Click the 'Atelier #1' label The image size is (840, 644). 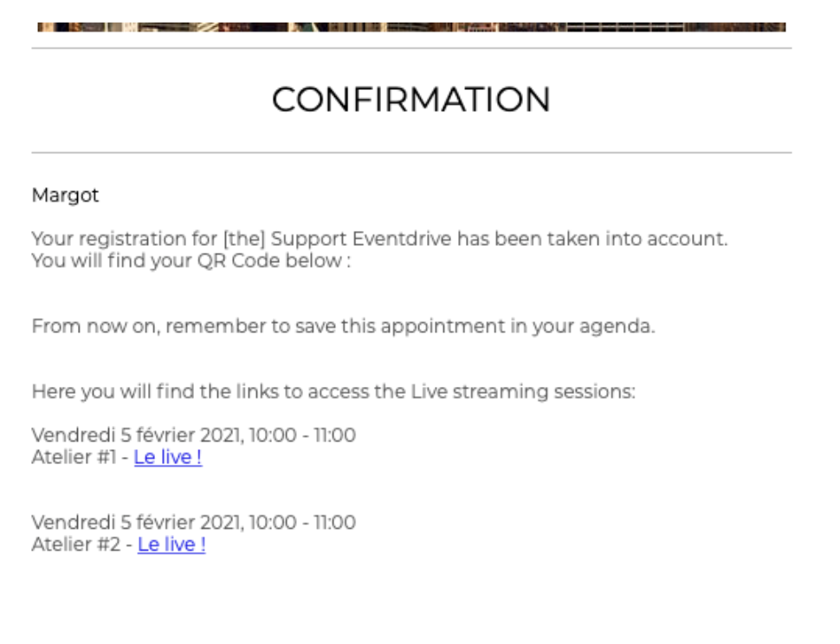[74, 457]
